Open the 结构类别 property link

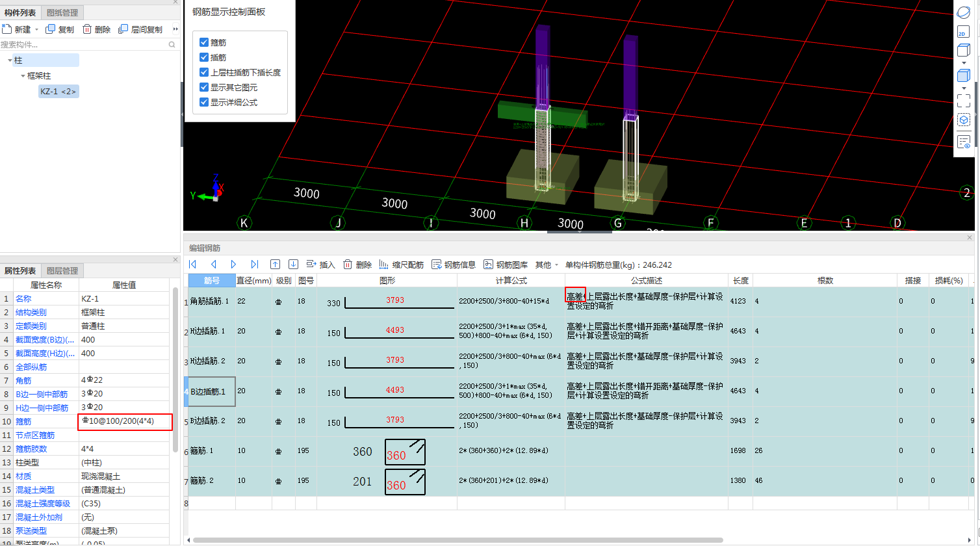point(31,312)
